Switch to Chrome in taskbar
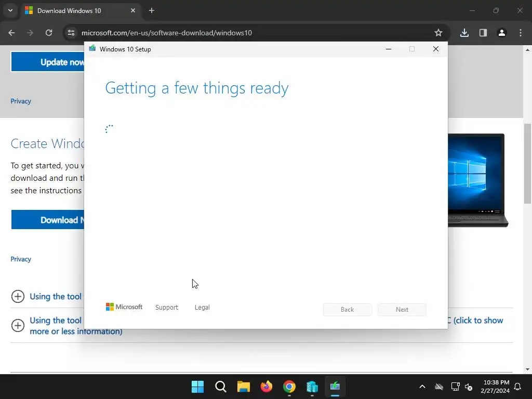This screenshot has width=532, height=399. 289,387
